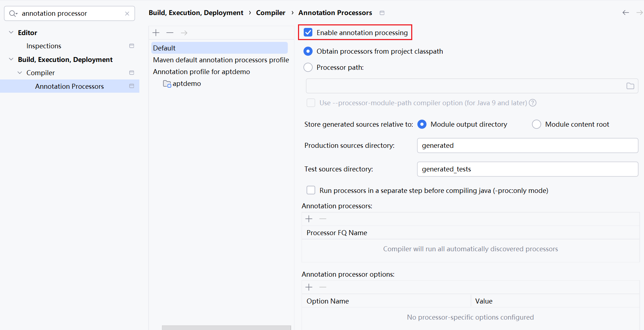
Task: Select the Processor path radio option
Action: pyautogui.click(x=308, y=67)
